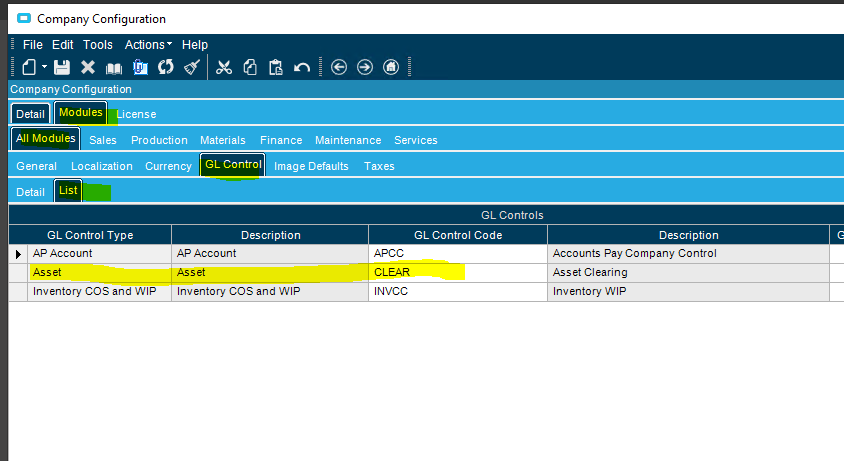
Task: Click the Asset control type cell
Action: tap(100, 273)
